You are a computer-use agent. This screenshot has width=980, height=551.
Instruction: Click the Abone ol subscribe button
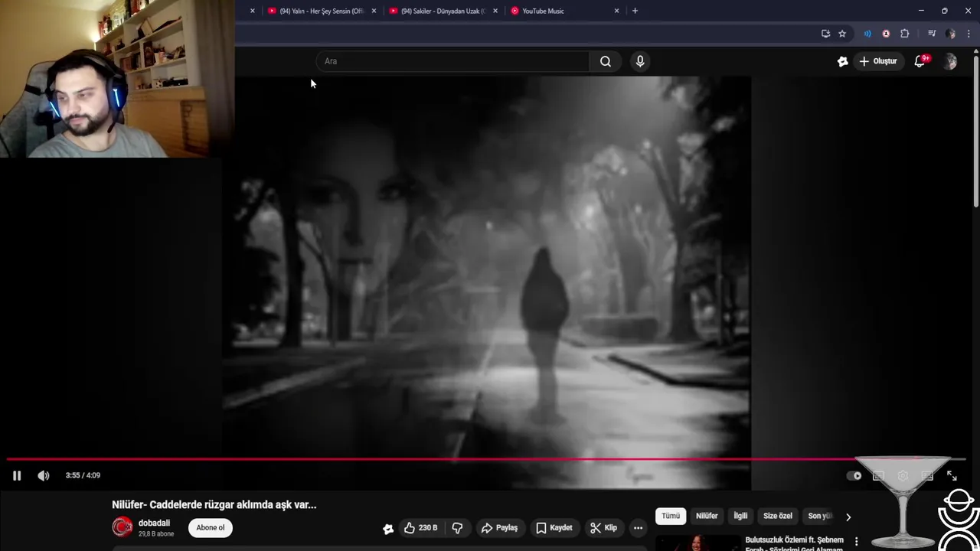pyautogui.click(x=211, y=527)
